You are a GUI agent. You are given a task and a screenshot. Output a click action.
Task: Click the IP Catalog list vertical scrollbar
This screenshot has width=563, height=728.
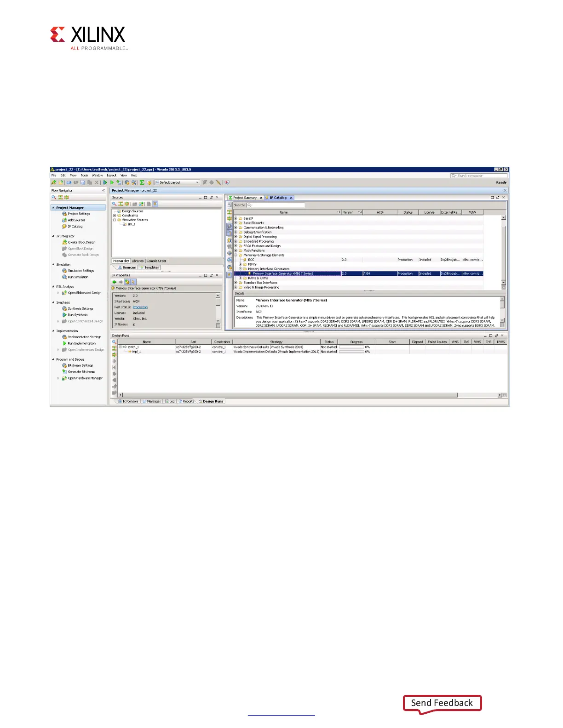point(503,250)
